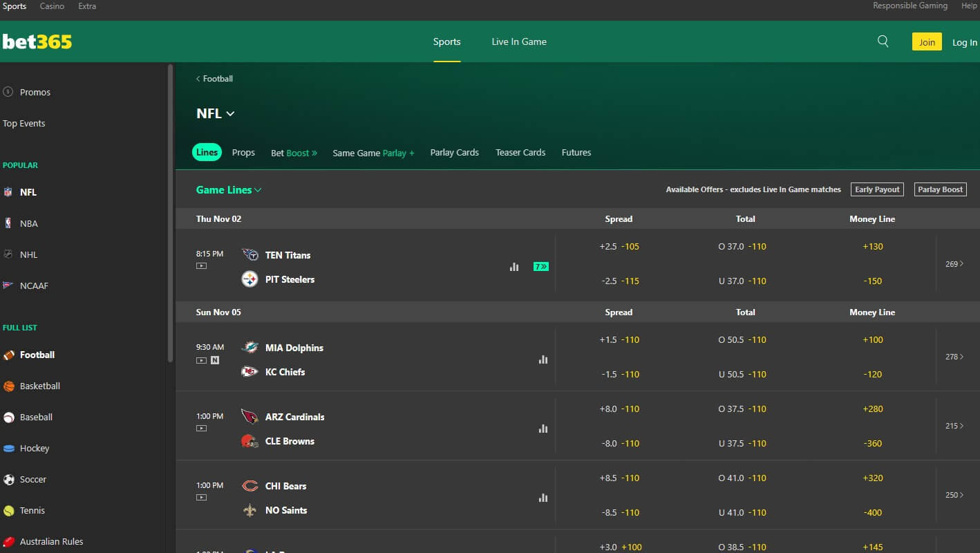Open Extra in the top bar
The width and height of the screenshot is (980, 553).
pos(87,6)
